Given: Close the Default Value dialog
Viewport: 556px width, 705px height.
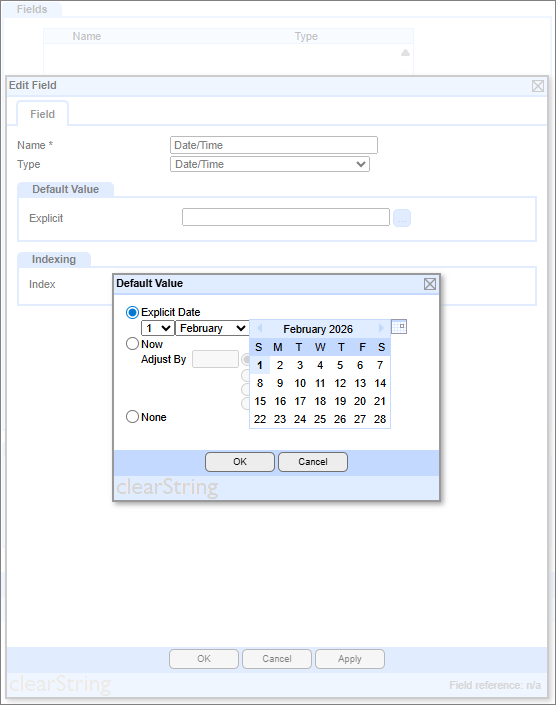Looking at the screenshot, I should (x=430, y=284).
